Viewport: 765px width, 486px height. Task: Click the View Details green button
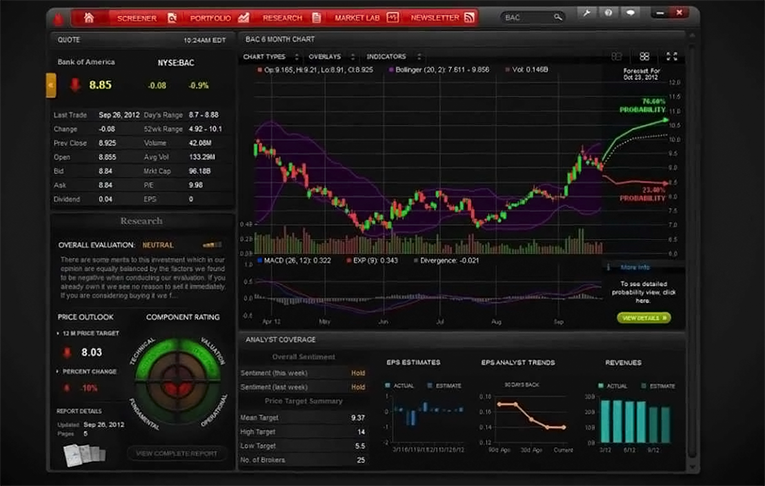click(x=644, y=318)
